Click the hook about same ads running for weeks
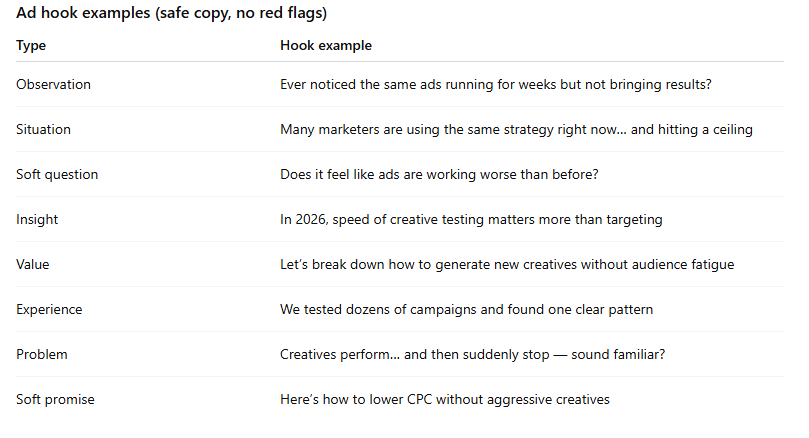This screenshot has height=438, width=809. (495, 85)
